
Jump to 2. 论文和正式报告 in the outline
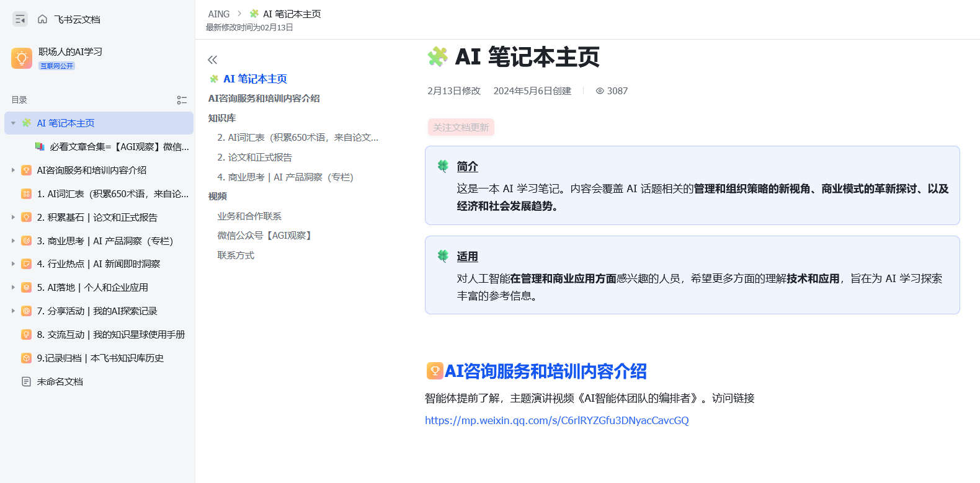[x=254, y=157]
